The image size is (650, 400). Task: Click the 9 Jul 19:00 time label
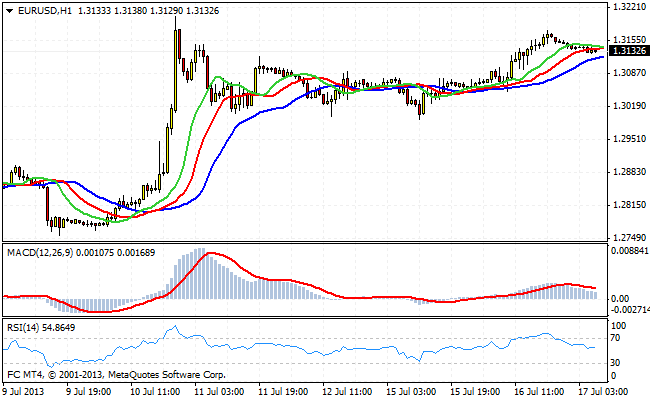click(x=88, y=392)
